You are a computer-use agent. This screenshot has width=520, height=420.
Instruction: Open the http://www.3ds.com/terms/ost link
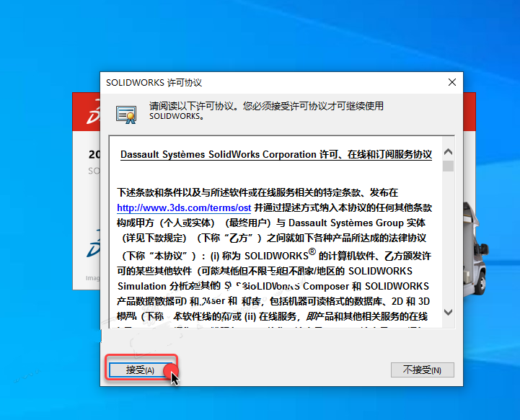(184, 207)
